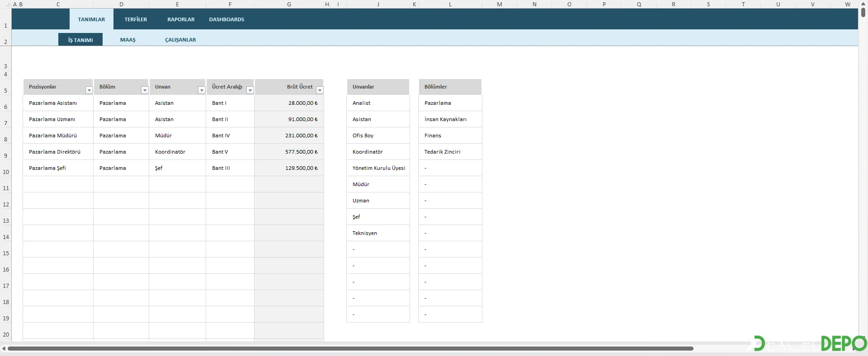Expand the Brüt Ücret filter arrow
868x356 pixels.
click(x=320, y=90)
